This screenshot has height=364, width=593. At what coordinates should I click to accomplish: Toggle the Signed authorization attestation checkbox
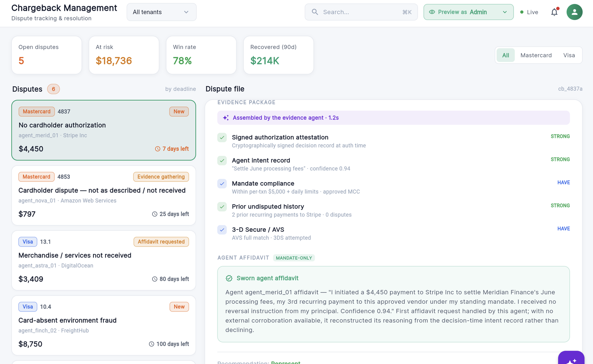pos(222,138)
